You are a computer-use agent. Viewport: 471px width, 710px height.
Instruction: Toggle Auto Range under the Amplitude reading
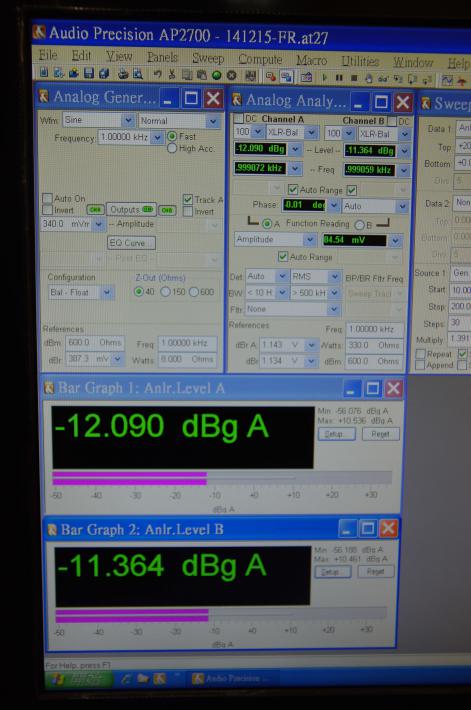pyautogui.click(x=283, y=257)
